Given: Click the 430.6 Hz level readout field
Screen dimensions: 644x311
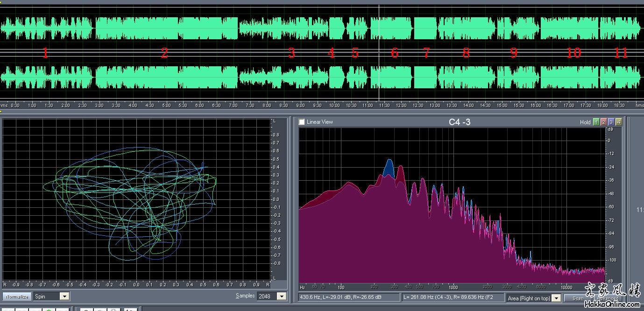Looking at the screenshot, I should (x=349, y=297).
